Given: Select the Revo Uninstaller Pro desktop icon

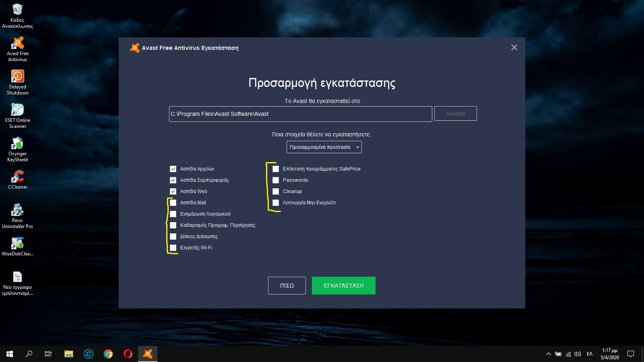Looking at the screenshot, I should click(x=18, y=216).
